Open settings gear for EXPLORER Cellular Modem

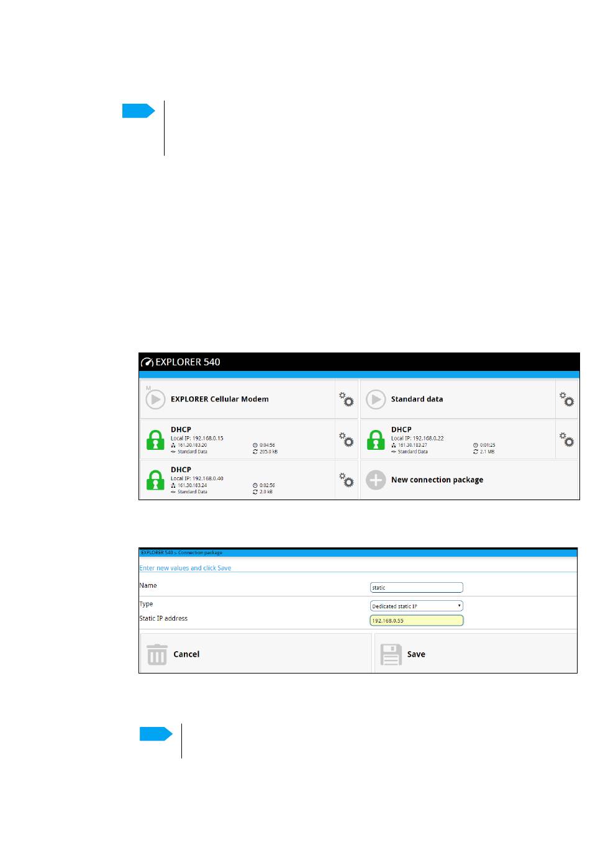click(x=347, y=399)
